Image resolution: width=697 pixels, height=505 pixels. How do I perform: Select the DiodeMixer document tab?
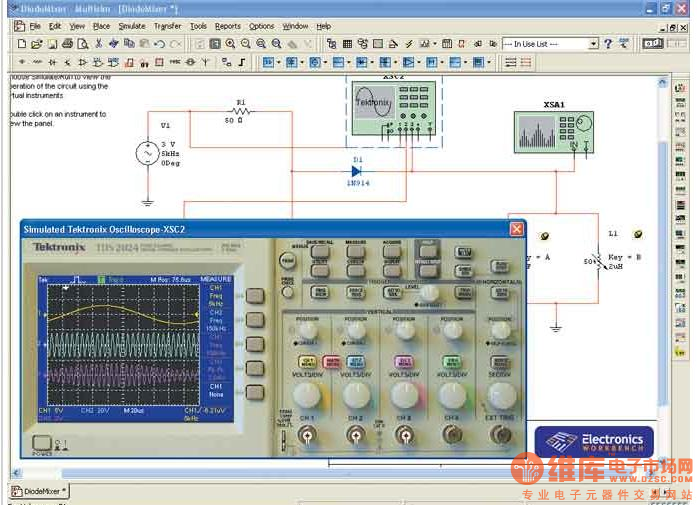click(39, 491)
